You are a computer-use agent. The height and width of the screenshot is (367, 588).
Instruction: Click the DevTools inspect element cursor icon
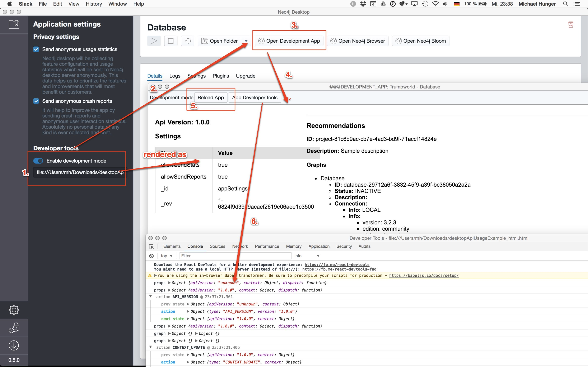(151, 246)
